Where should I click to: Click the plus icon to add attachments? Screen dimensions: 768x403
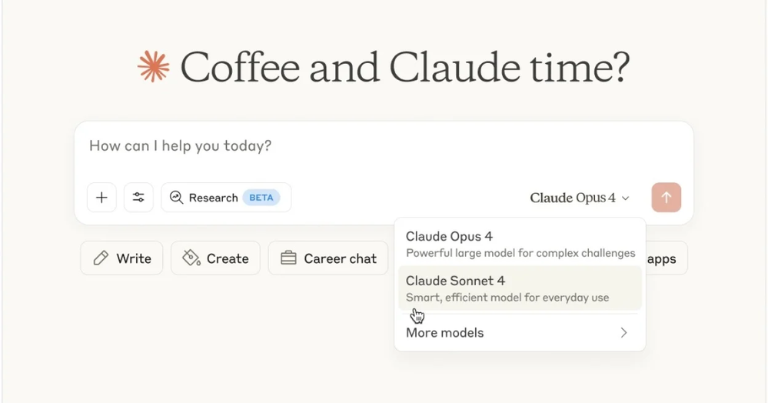click(x=101, y=197)
